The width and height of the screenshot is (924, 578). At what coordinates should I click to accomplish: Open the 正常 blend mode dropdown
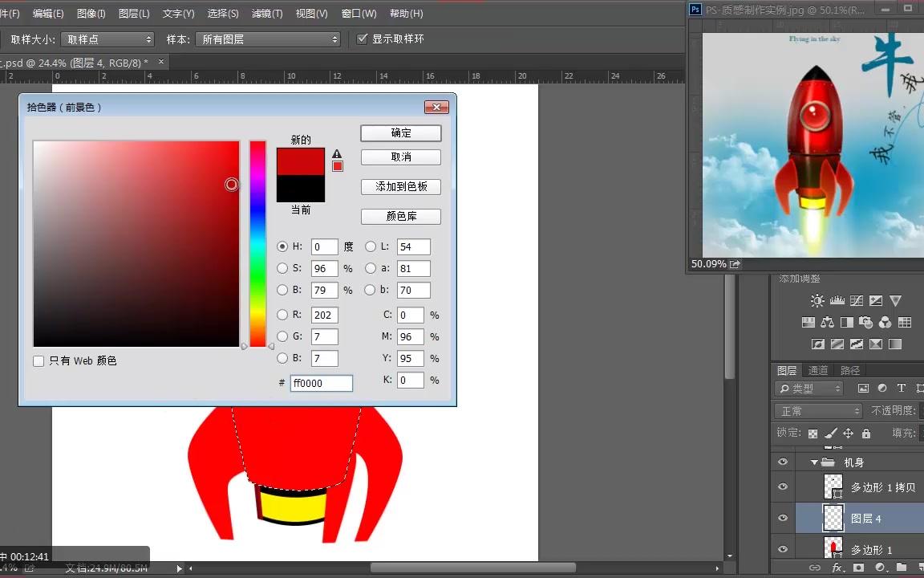[x=817, y=410]
